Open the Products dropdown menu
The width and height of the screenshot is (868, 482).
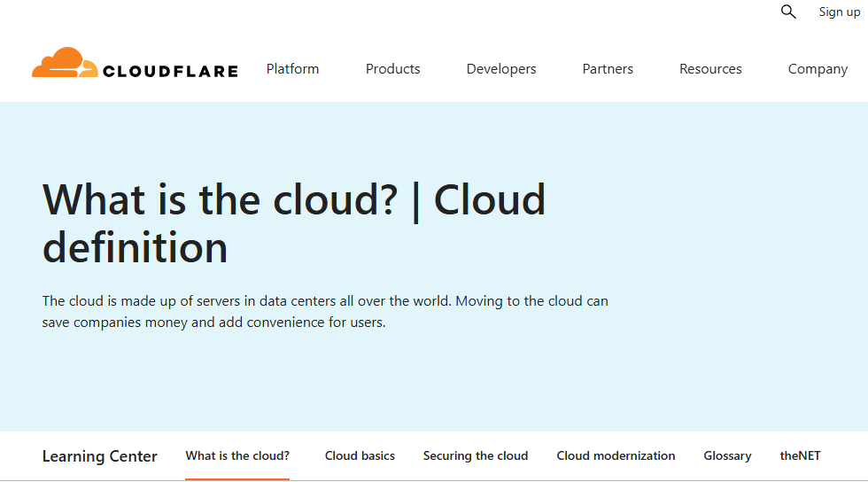pyautogui.click(x=392, y=69)
